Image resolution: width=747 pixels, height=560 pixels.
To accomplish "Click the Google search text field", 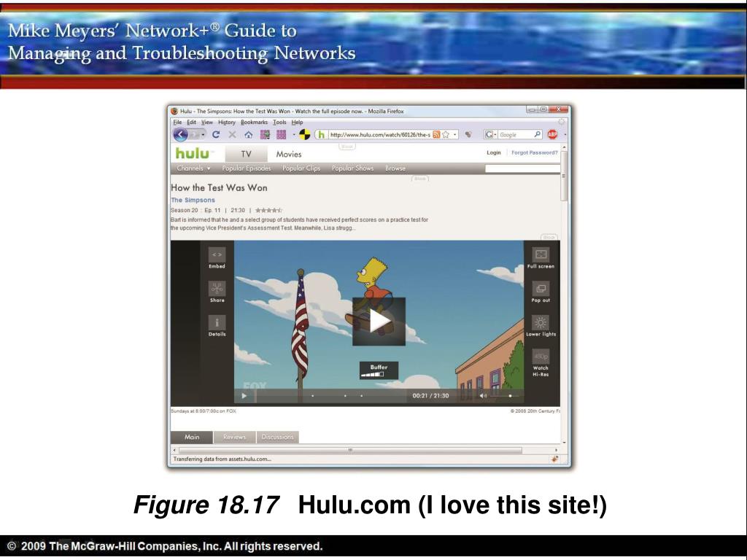I will point(516,135).
